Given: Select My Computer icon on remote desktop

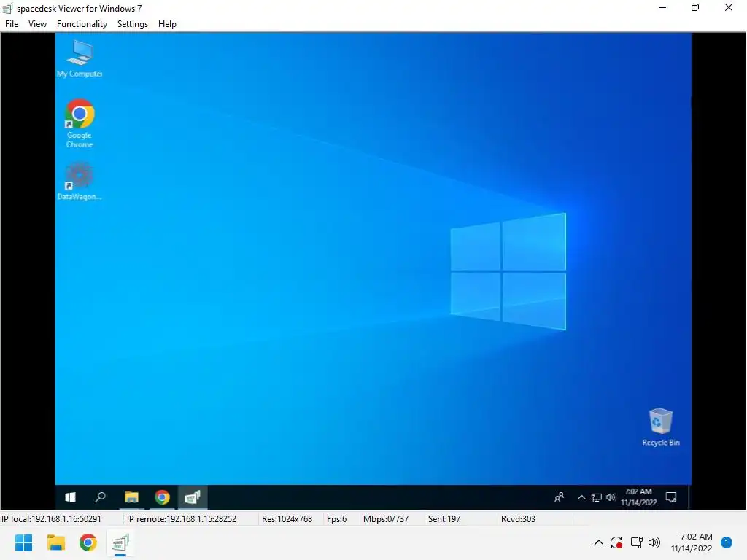Looking at the screenshot, I should 80,58.
